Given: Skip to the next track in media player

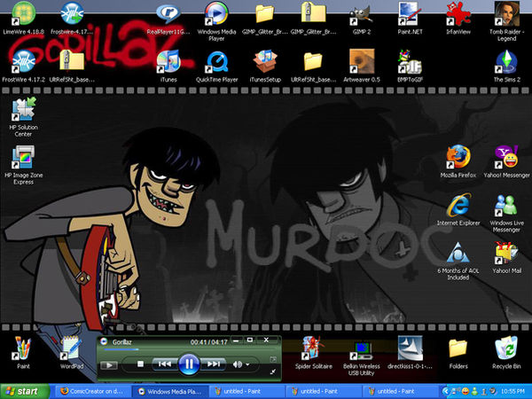Looking at the screenshot, I should (x=213, y=364).
